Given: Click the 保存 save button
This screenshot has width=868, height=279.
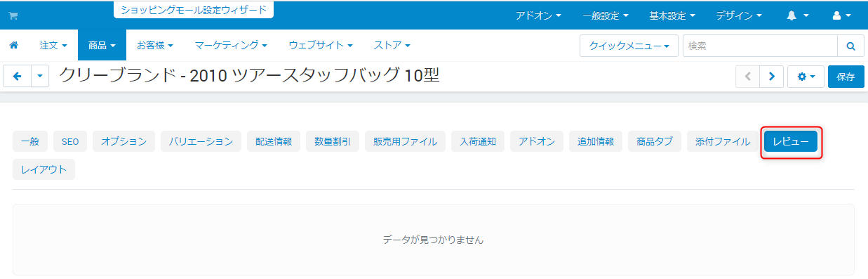Looking at the screenshot, I should [x=846, y=77].
